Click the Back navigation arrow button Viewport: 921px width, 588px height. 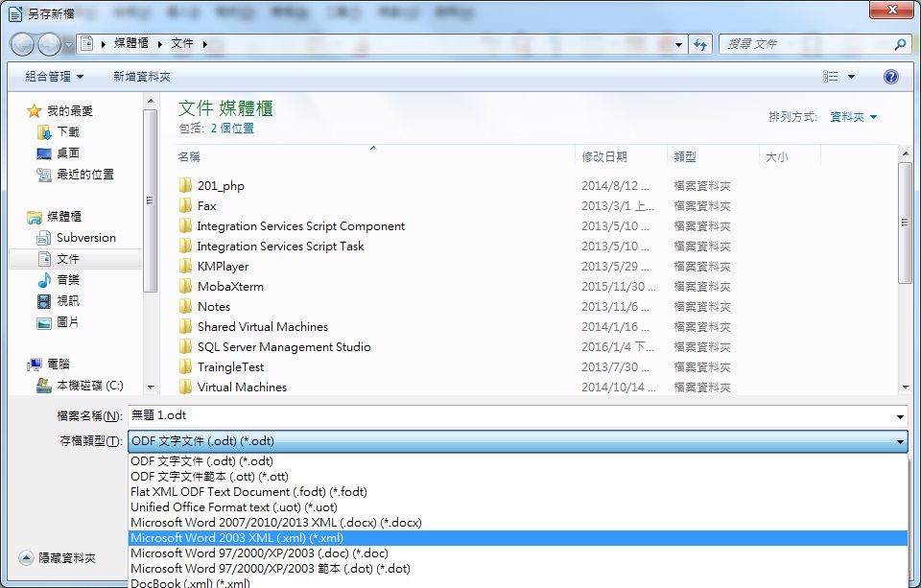23,44
